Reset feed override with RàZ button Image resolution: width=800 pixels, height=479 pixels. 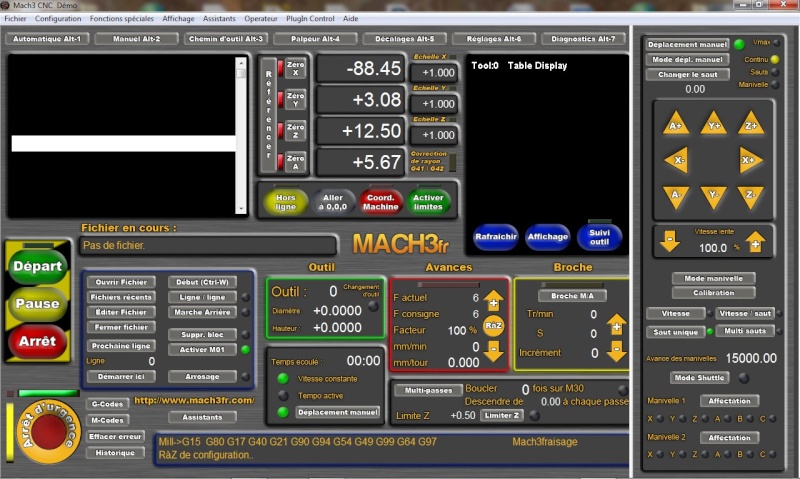(493, 325)
